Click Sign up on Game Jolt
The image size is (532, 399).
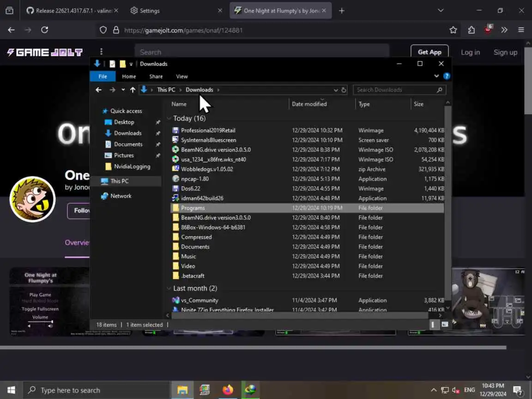click(505, 52)
